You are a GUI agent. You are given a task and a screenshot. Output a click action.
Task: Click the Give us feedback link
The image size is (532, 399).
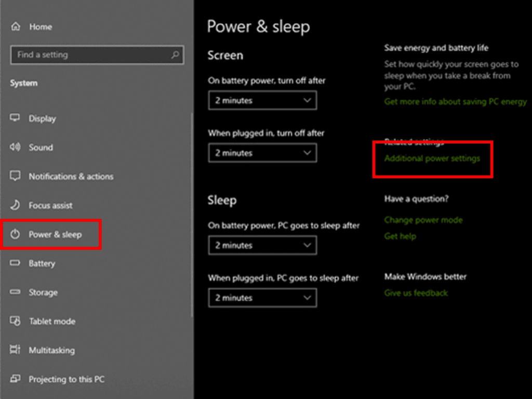tap(416, 293)
